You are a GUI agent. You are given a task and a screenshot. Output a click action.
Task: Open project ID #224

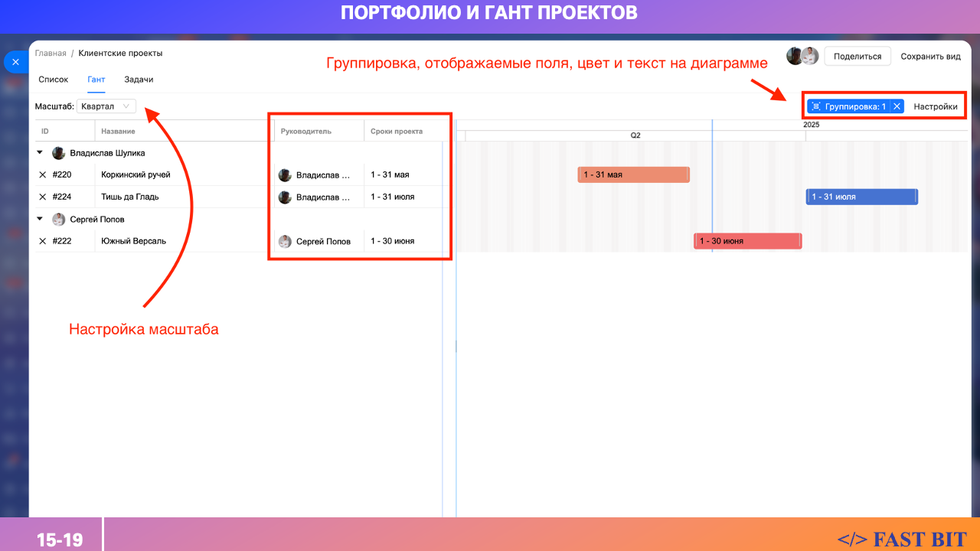point(62,197)
